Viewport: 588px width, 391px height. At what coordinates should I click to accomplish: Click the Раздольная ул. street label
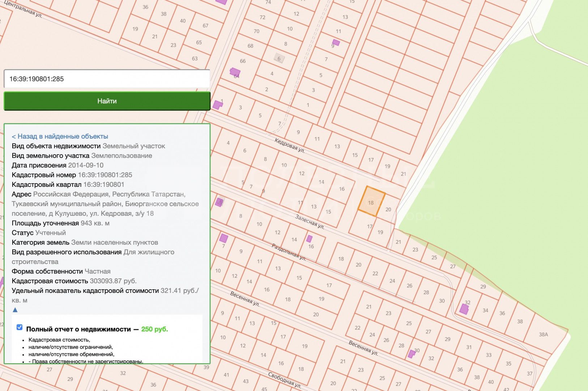coord(289,252)
